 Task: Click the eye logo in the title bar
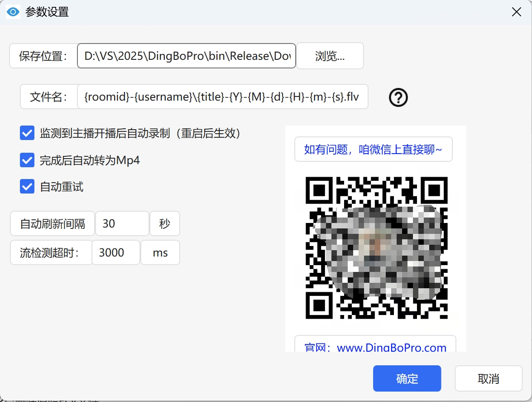pos(13,12)
